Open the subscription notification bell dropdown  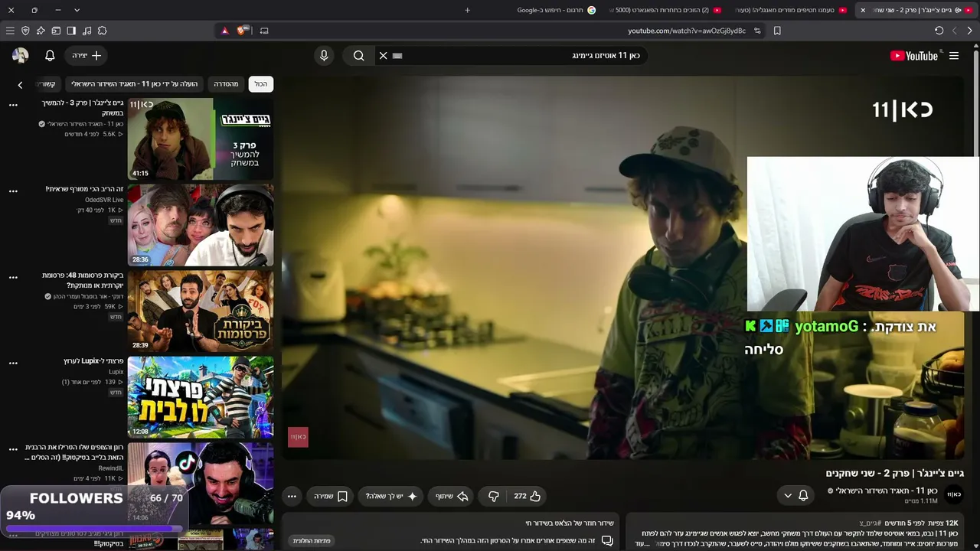click(x=795, y=495)
